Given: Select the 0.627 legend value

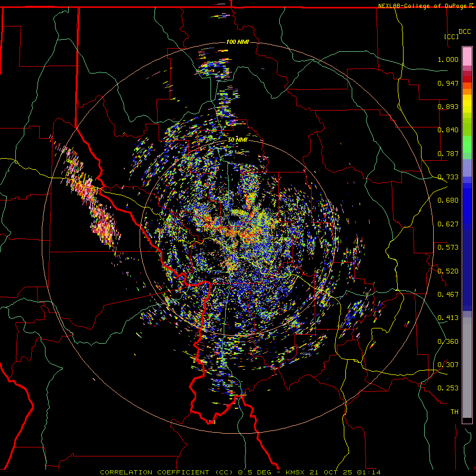Looking at the screenshot, I should coord(448,224).
